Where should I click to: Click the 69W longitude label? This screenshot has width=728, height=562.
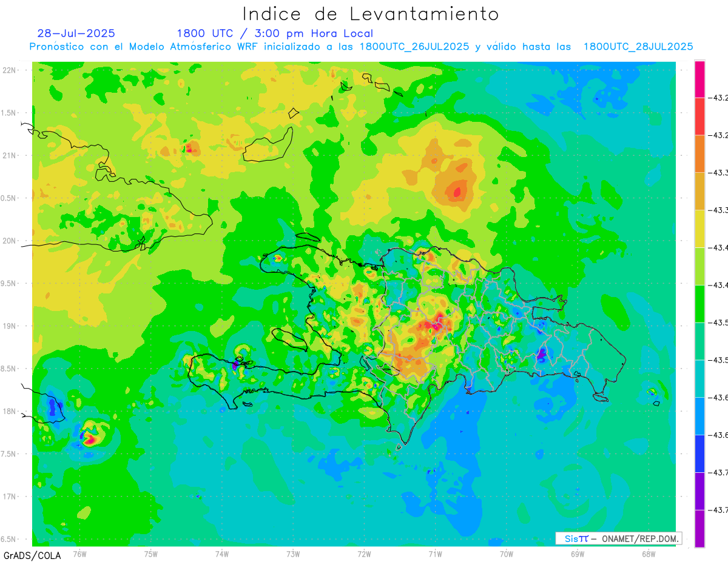pos(578,554)
